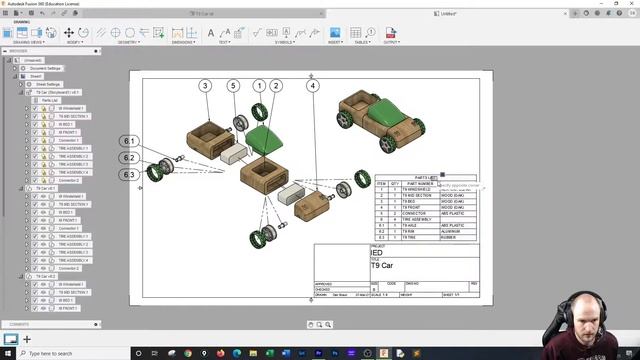
Task: Choose the Center Mark tool
Action: (x=116, y=33)
